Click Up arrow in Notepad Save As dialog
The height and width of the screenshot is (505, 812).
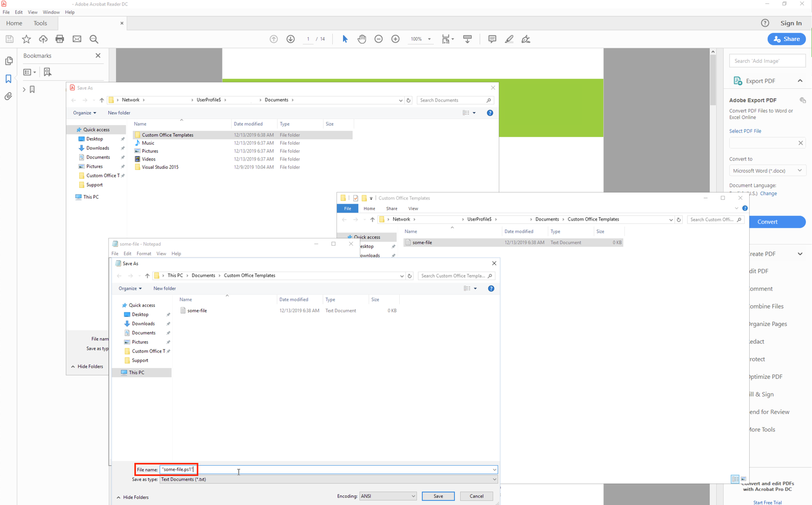(x=147, y=276)
